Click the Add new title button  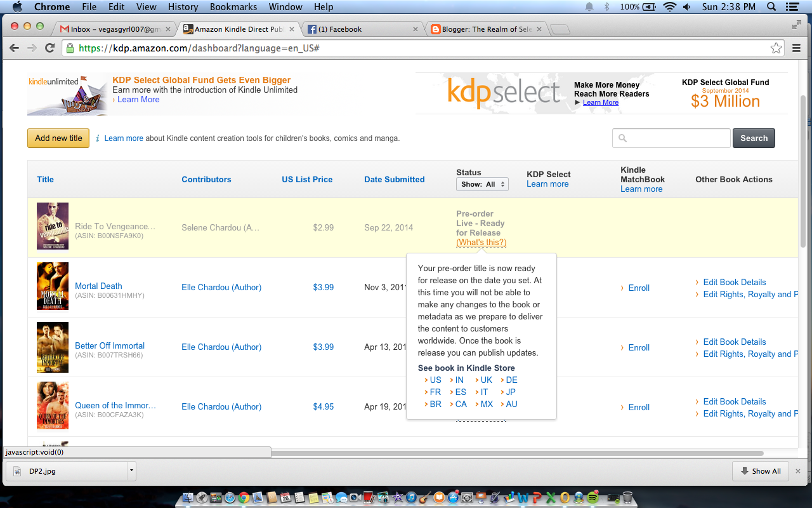(58, 138)
